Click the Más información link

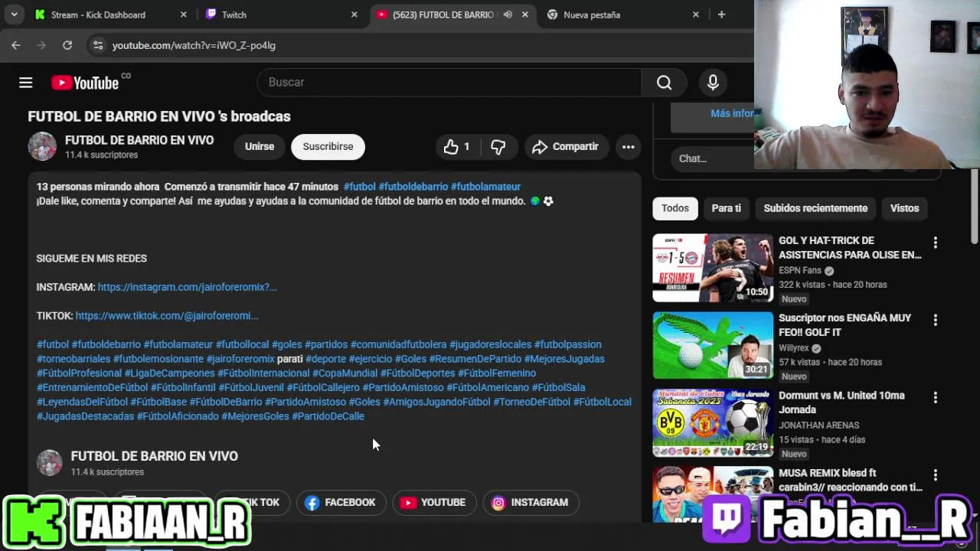[x=732, y=113]
